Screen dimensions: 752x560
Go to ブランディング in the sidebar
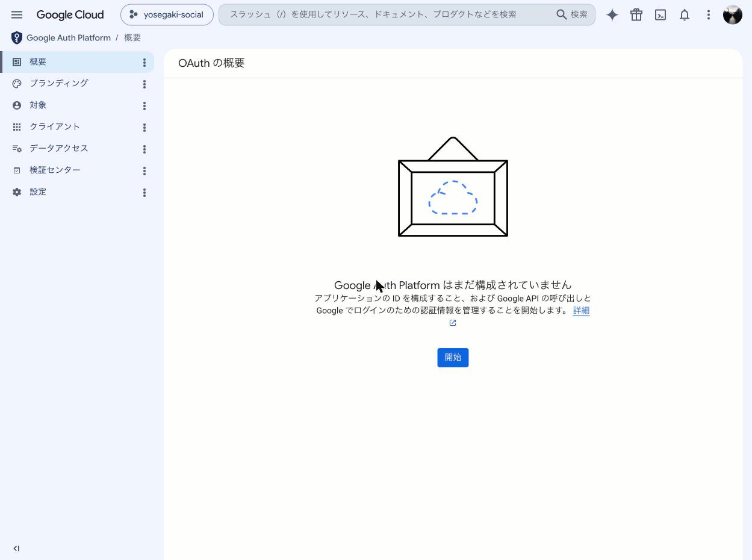coord(77,84)
